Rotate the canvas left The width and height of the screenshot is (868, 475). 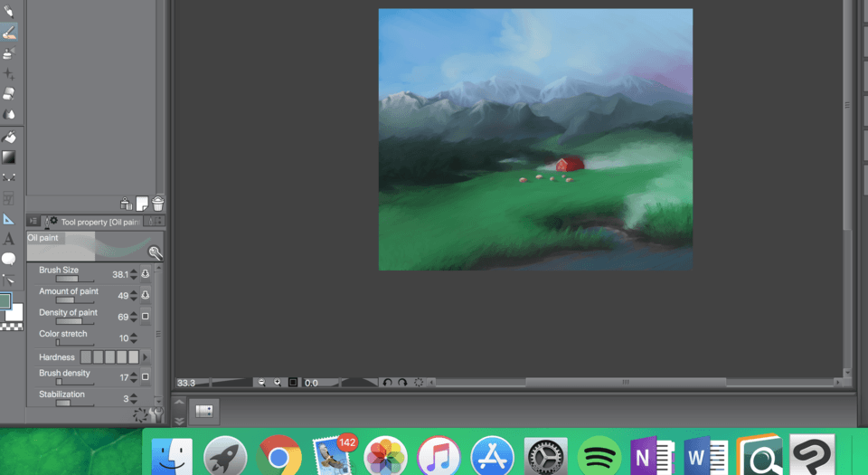click(388, 383)
